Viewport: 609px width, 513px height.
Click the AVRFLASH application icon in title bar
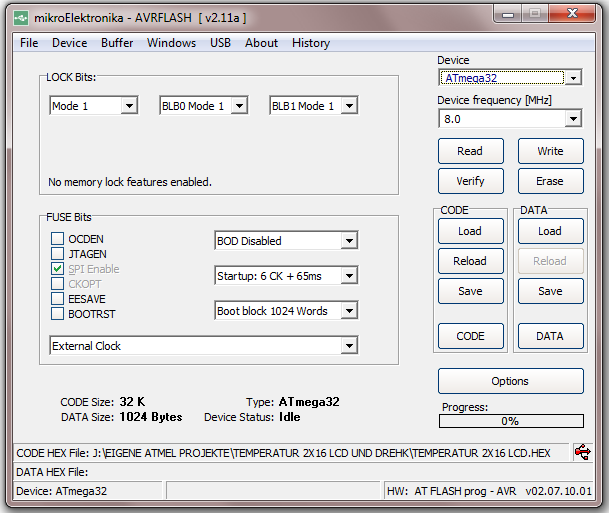(x=21, y=18)
